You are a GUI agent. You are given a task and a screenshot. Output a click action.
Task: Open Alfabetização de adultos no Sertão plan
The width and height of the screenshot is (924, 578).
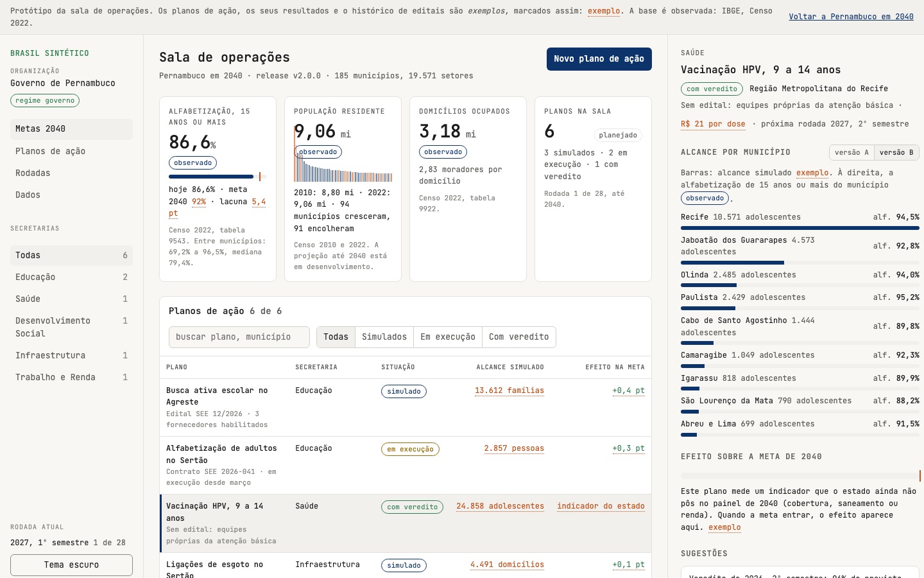click(x=406, y=466)
